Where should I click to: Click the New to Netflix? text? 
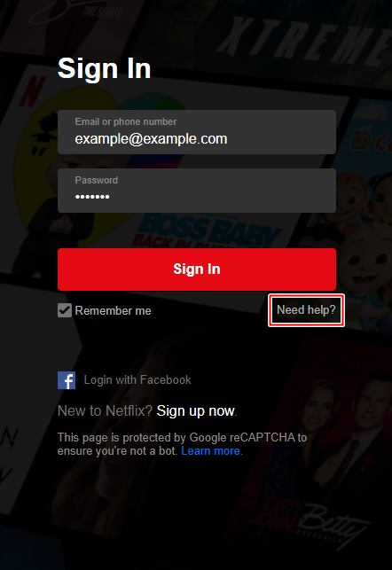(105, 411)
